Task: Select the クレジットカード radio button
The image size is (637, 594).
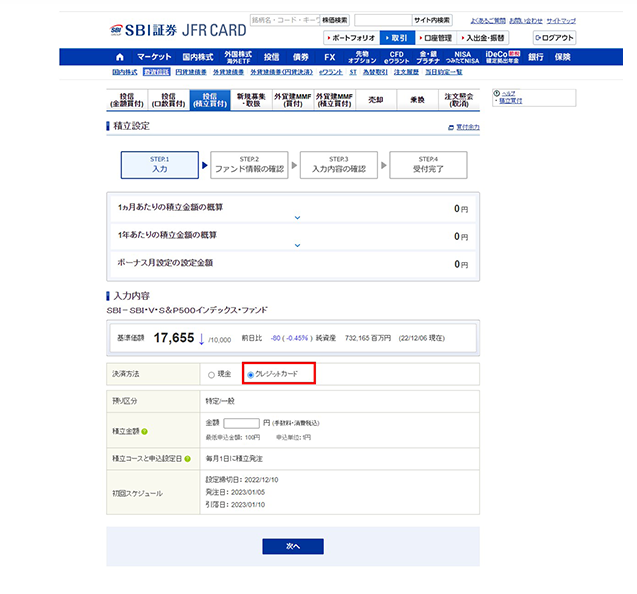Action: pyautogui.click(x=250, y=374)
